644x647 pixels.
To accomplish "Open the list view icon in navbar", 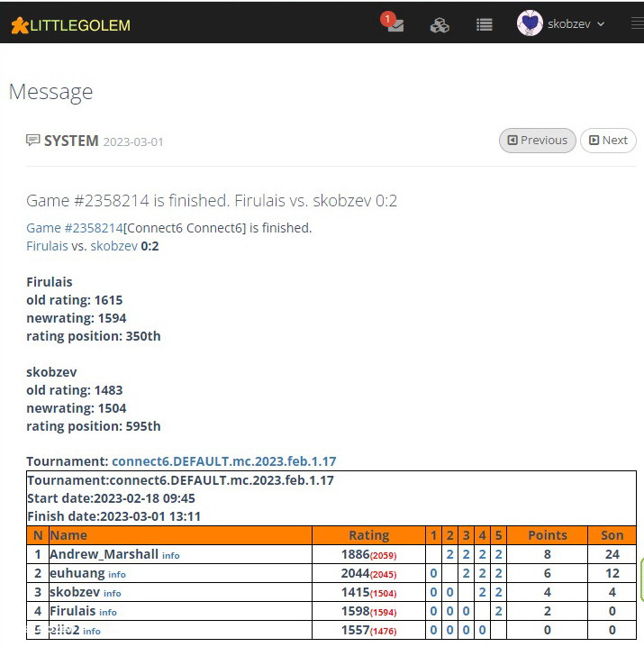I will click(485, 25).
